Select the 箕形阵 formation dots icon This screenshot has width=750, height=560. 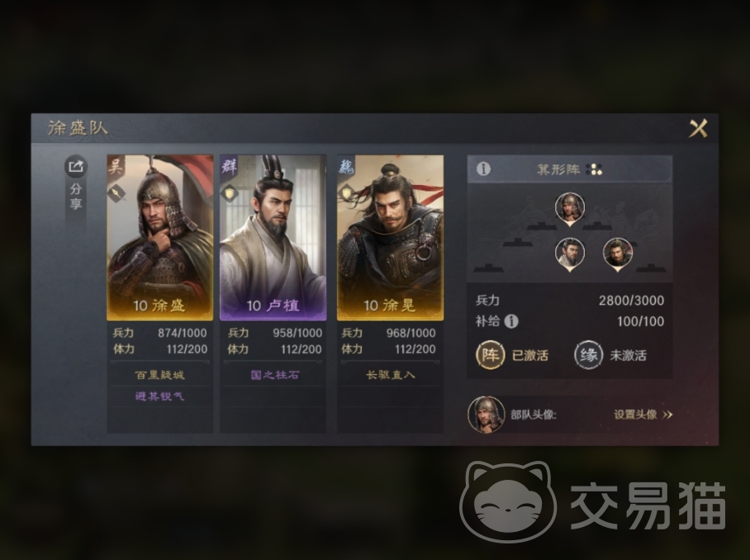594,169
